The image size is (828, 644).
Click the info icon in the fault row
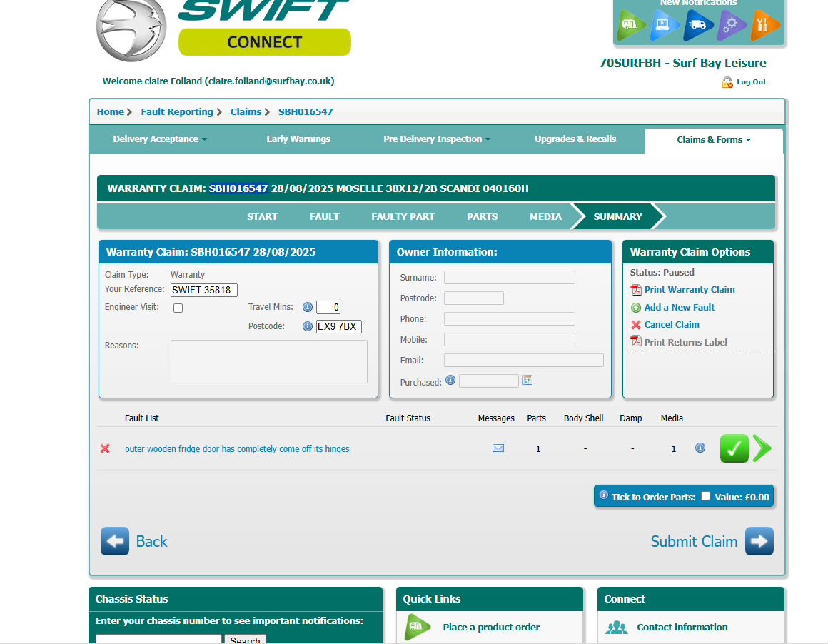point(700,448)
